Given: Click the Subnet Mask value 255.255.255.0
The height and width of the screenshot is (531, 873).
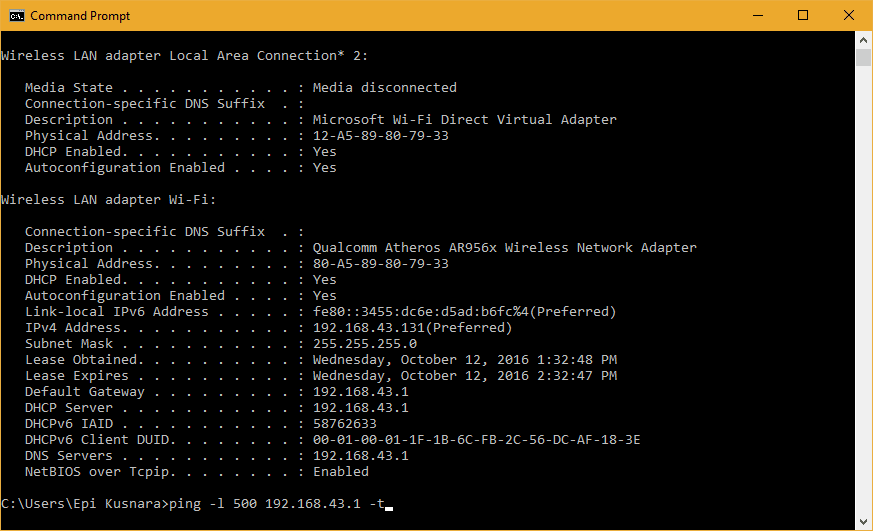Looking at the screenshot, I should tap(364, 344).
